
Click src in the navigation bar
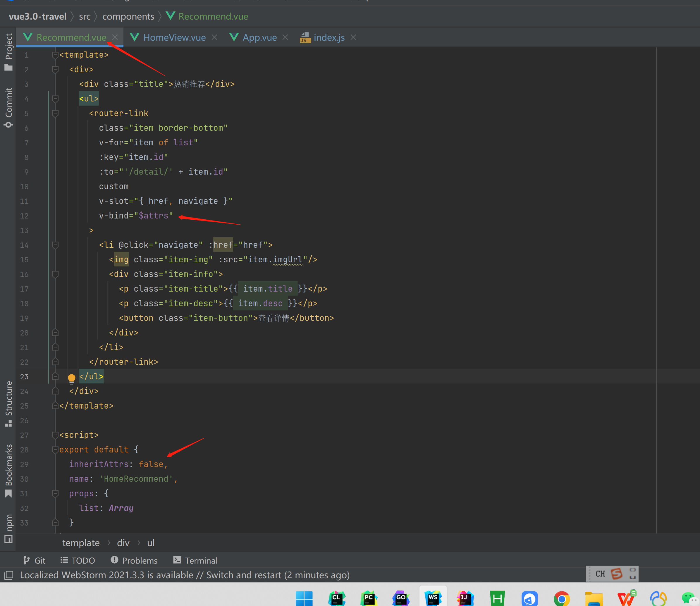pos(85,16)
